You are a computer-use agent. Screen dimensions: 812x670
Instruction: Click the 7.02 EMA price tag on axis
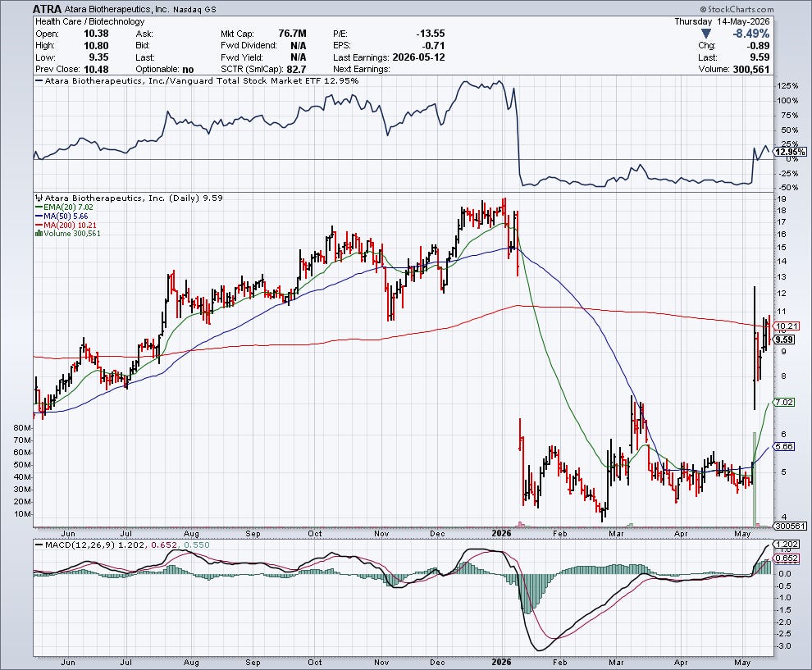(x=785, y=403)
